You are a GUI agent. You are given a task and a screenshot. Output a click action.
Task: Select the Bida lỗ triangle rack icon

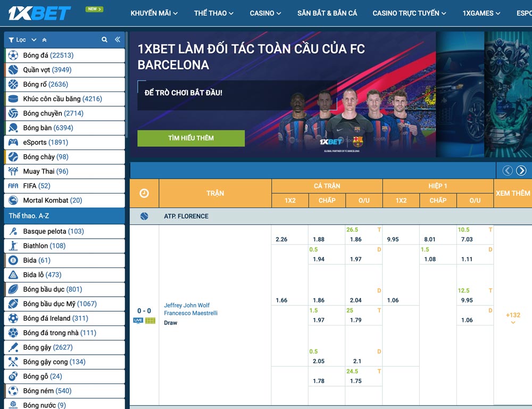(13, 274)
